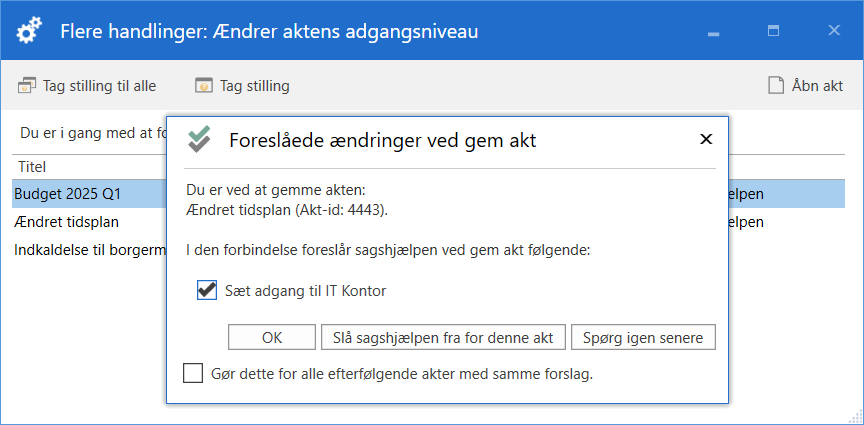Open the 'Åbn akt' toolbar label
Image resolution: width=864 pixels, height=425 pixels.
tap(817, 86)
